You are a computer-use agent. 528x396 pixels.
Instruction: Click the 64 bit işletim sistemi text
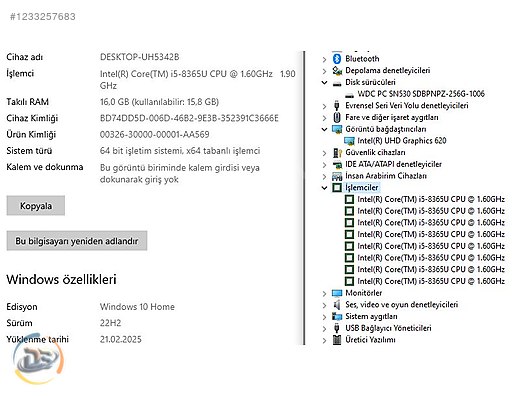180,151
